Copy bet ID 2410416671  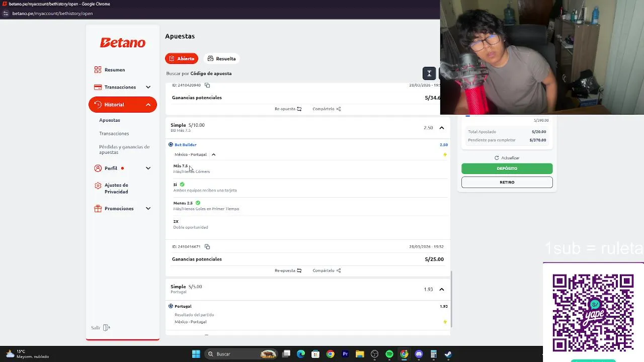207,247
